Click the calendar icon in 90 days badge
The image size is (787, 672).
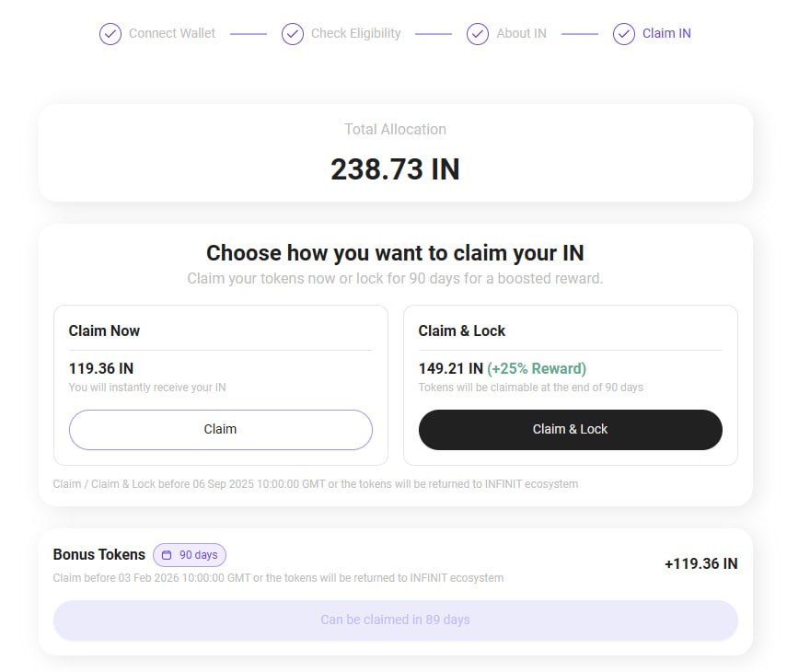pos(167,554)
